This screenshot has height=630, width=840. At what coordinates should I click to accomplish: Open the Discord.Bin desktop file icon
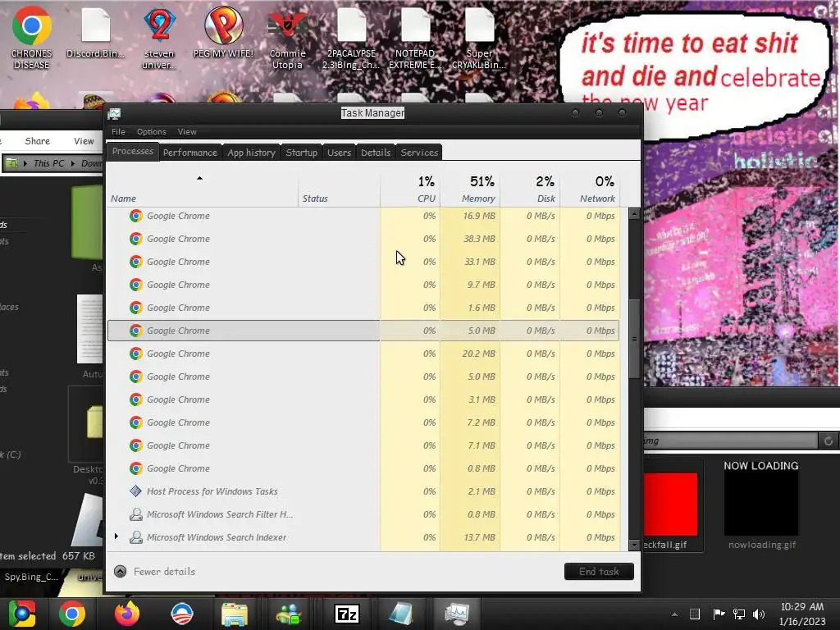95,32
